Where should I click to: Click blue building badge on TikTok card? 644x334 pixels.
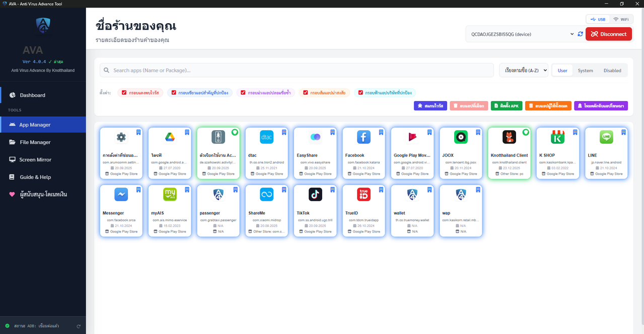point(332,189)
